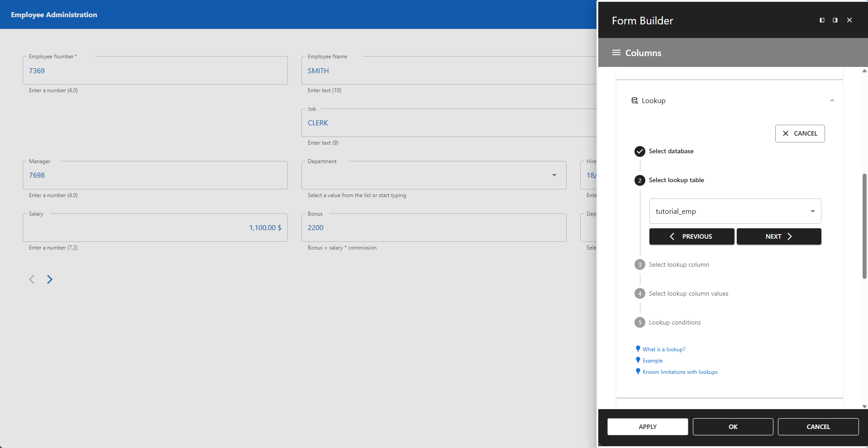
Task: Click the NEXT button in the lookup wizard
Action: 778,236
